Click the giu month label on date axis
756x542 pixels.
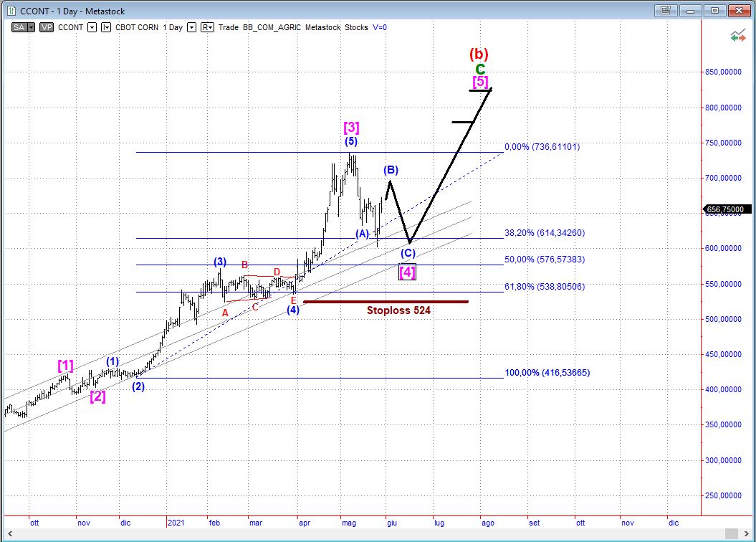(391, 523)
